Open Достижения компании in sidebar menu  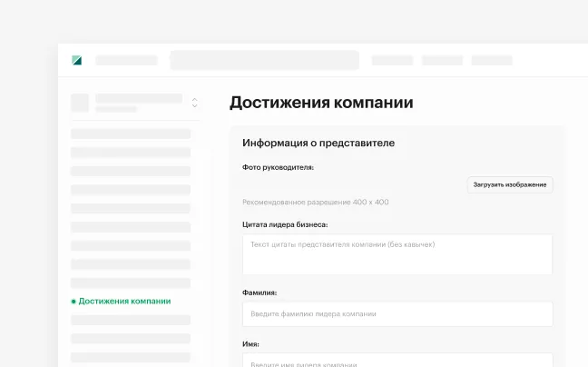pos(124,301)
